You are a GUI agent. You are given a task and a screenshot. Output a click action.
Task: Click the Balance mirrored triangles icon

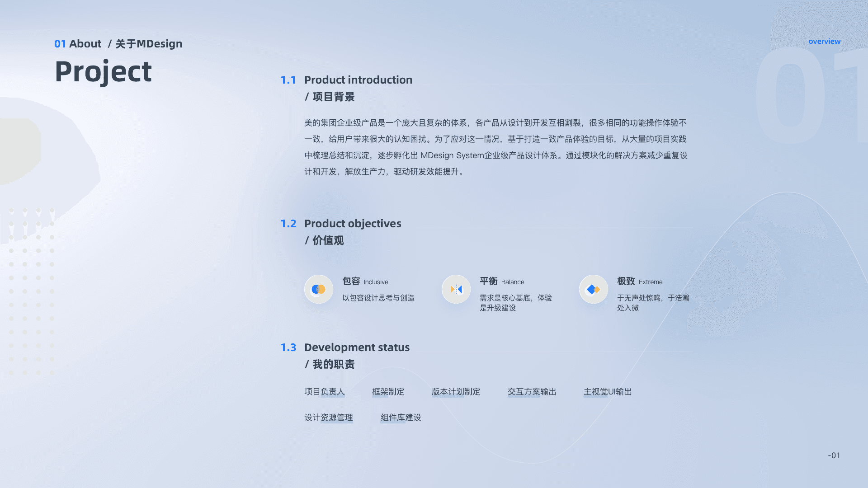click(x=456, y=289)
